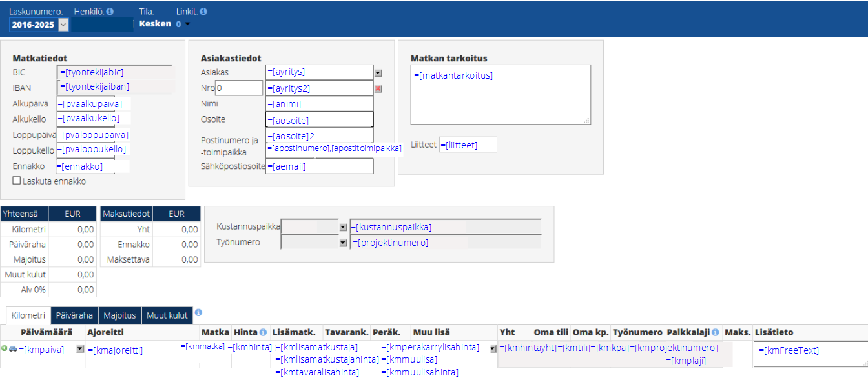
Task: Click the Liitteet input field
Action: point(468,145)
